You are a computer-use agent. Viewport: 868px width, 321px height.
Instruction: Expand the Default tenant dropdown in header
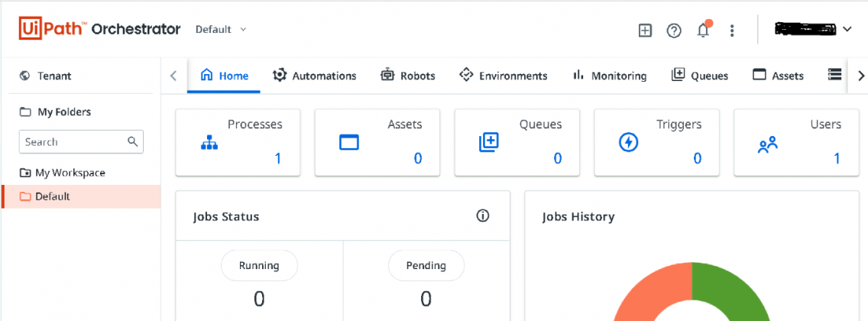221,30
